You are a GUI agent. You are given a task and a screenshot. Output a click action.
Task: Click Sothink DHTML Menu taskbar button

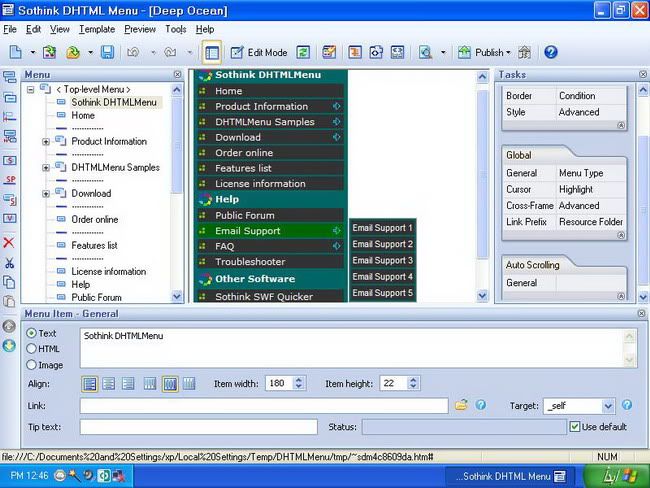511,476
